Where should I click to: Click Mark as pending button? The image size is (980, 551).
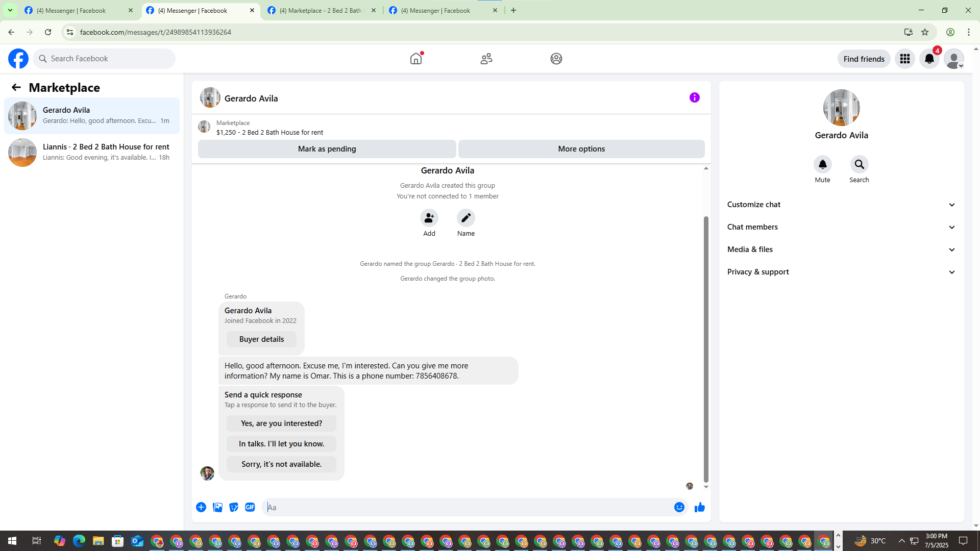click(327, 149)
